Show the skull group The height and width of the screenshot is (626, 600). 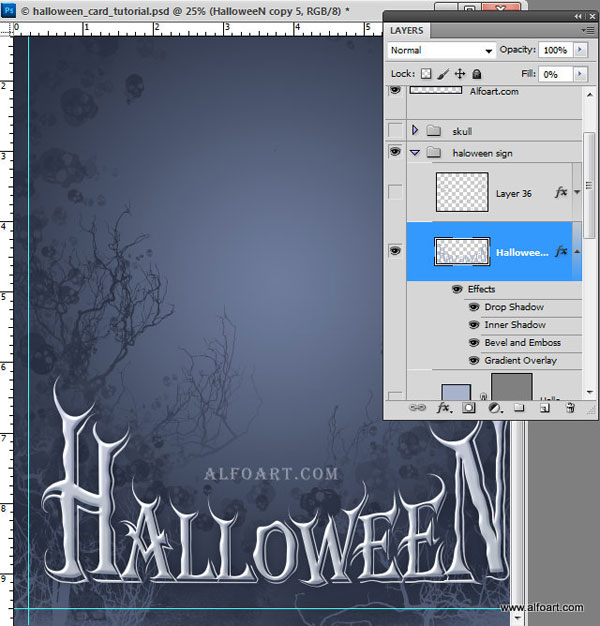(395, 130)
